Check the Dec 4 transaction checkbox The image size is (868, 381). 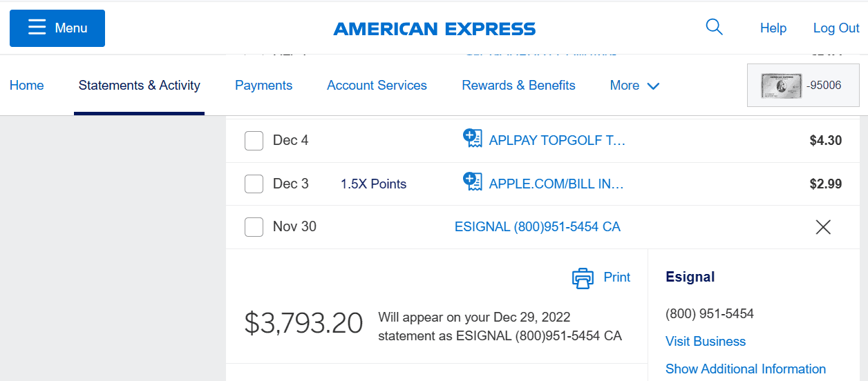click(x=254, y=141)
